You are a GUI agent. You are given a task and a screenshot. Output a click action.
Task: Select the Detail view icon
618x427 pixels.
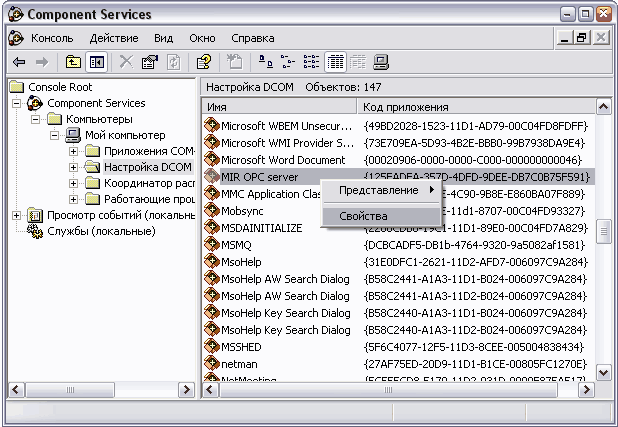[335, 62]
